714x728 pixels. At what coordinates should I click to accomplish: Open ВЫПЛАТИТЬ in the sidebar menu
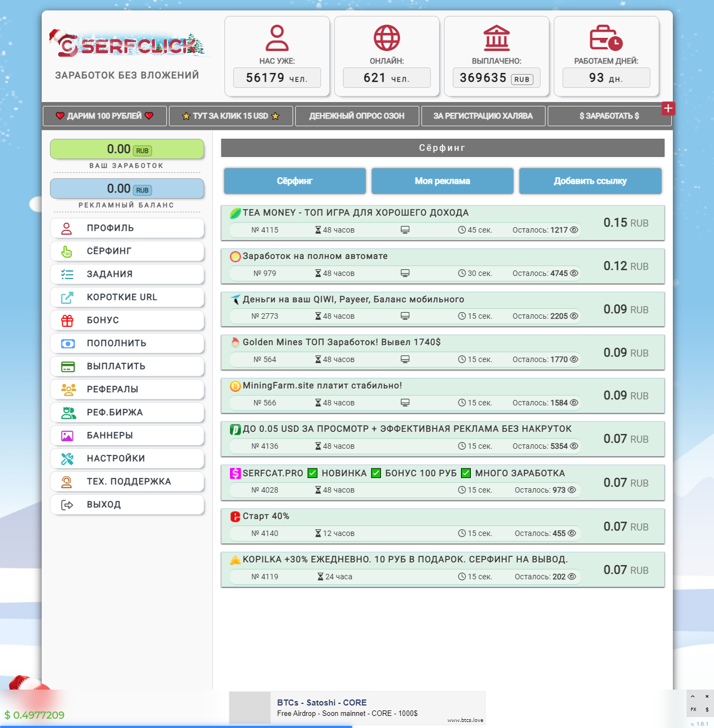pyautogui.click(x=127, y=366)
